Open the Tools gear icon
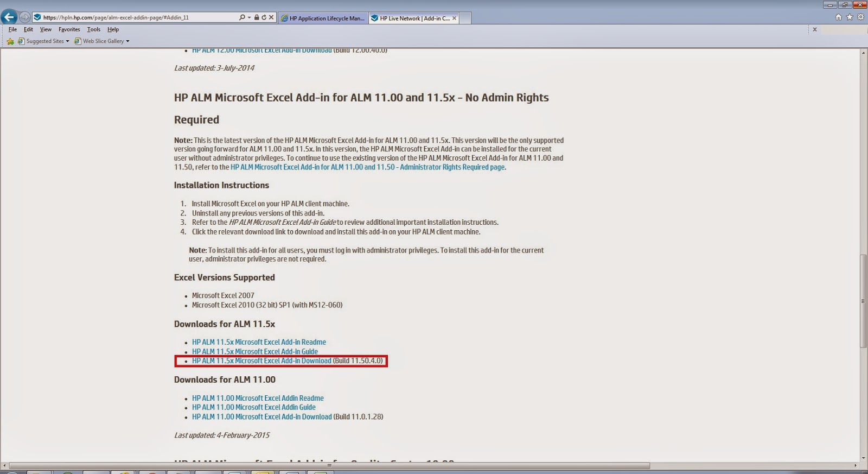 coord(860,17)
